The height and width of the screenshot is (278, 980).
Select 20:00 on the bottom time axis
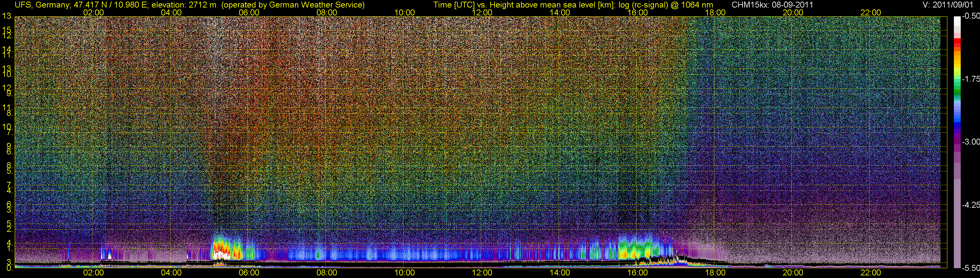pyautogui.click(x=793, y=273)
